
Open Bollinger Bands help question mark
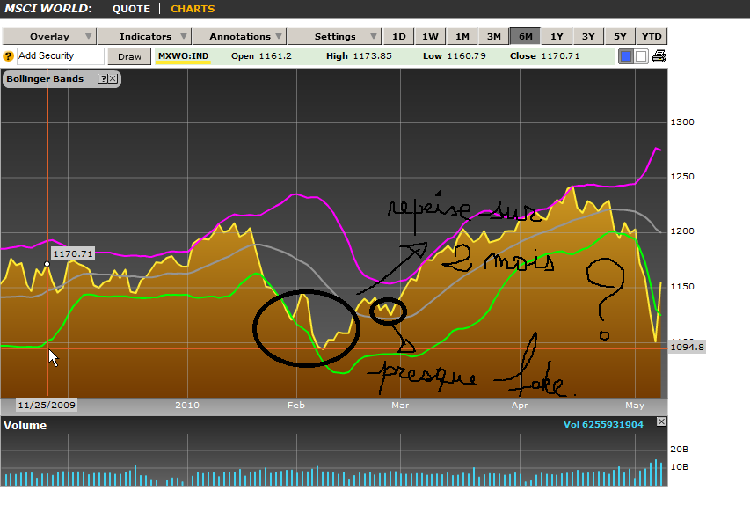coord(102,79)
